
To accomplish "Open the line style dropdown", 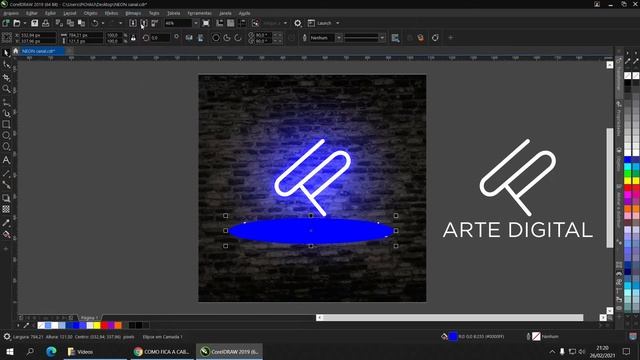I will coord(382,38).
